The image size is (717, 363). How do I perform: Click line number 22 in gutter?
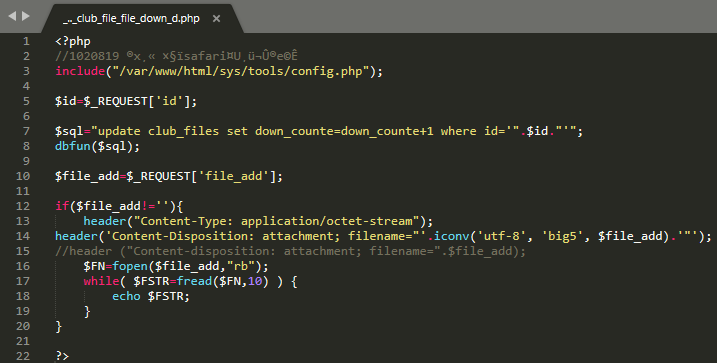click(23, 356)
